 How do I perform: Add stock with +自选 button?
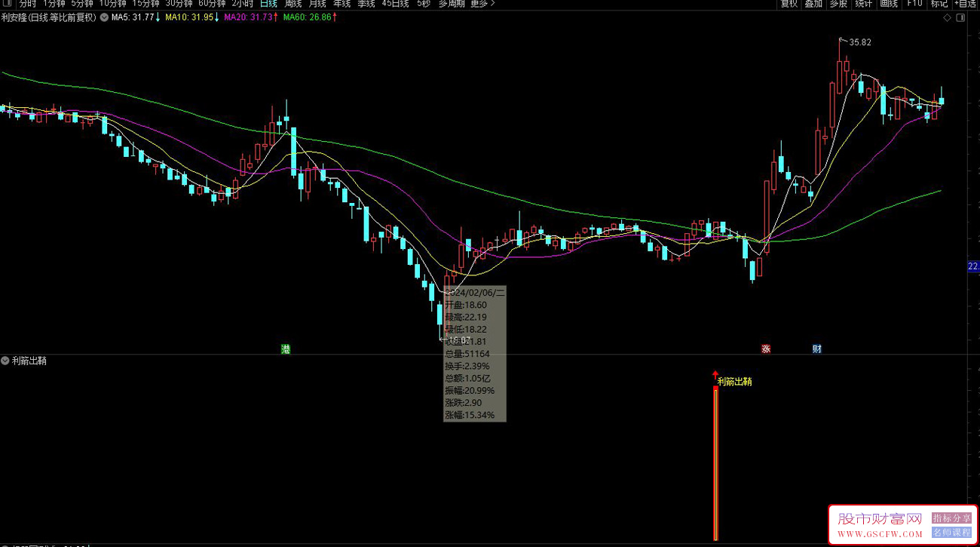pos(965,4)
